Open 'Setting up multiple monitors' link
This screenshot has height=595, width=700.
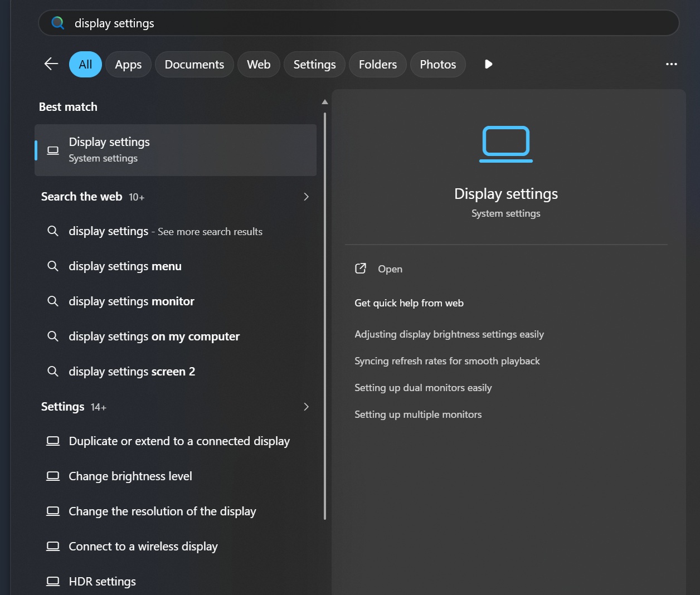(x=418, y=414)
